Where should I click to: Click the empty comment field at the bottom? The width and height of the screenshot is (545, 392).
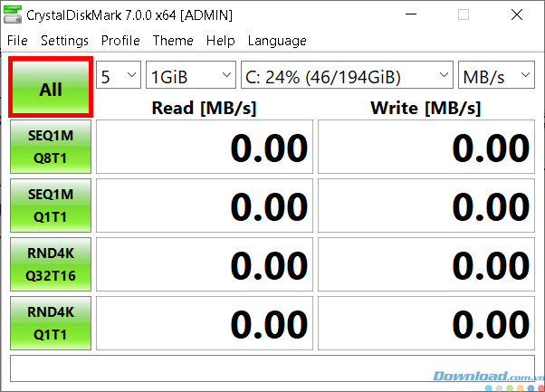(x=272, y=368)
